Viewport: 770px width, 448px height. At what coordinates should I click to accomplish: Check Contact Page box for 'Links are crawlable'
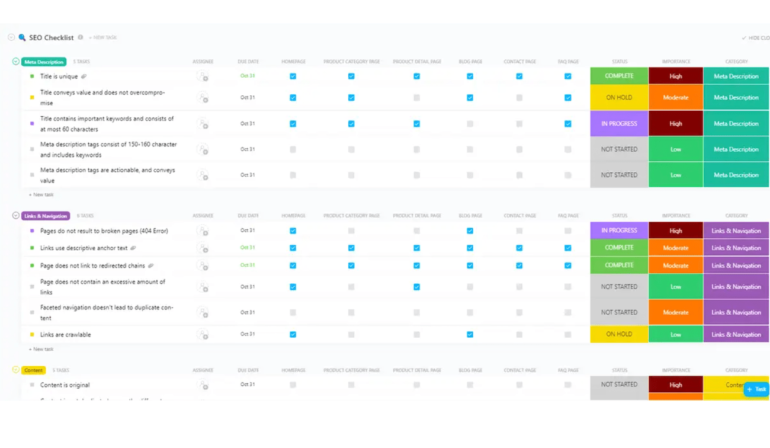[519, 334]
